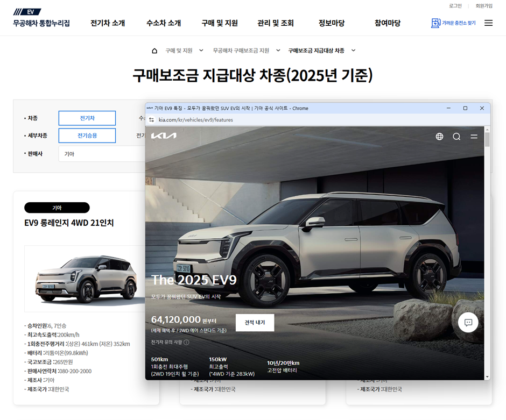506x420 pixels.
Task: Click the EV9 롱레인지 4WD 21인치 title
Action: click(x=69, y=223)
